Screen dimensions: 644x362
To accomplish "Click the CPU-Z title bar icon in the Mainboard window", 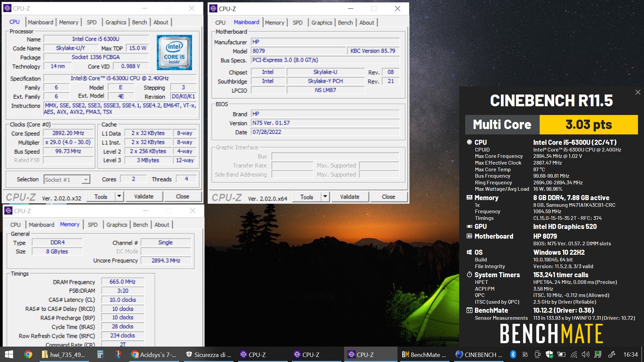I will pyautogui.click(x=213, y=8).
